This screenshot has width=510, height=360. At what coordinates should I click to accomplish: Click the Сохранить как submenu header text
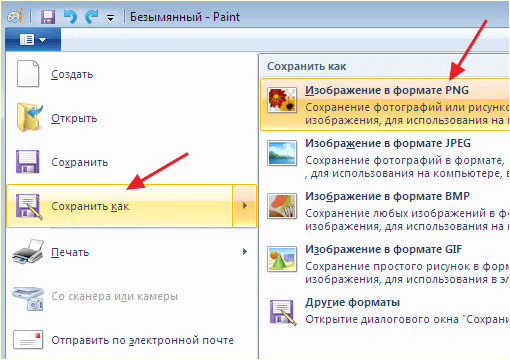tap(307, 66)
